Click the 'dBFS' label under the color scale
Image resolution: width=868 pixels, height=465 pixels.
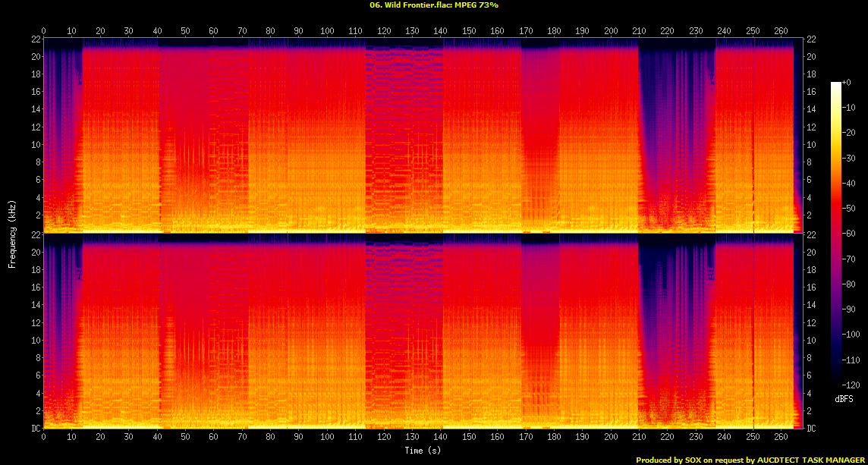tap(843, 398)
